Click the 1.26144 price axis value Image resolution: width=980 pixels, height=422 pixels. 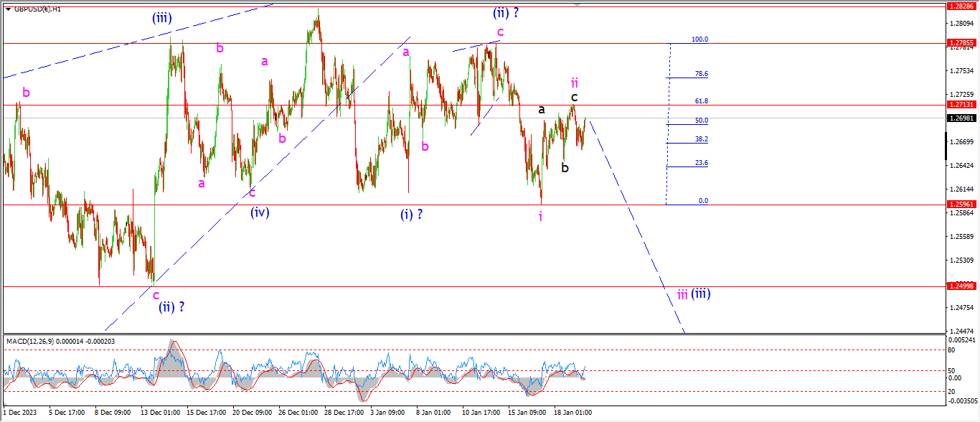coord(961,189)
